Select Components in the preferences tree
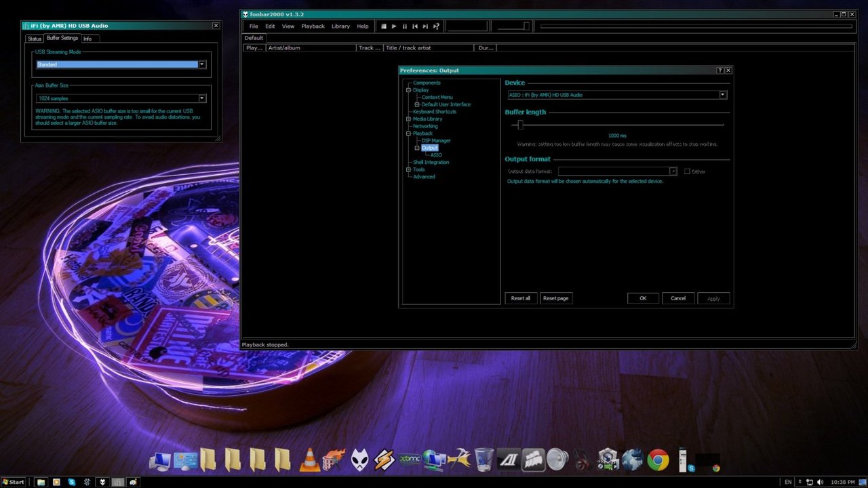The image size is (868, 488). click(x=427, y=83)
